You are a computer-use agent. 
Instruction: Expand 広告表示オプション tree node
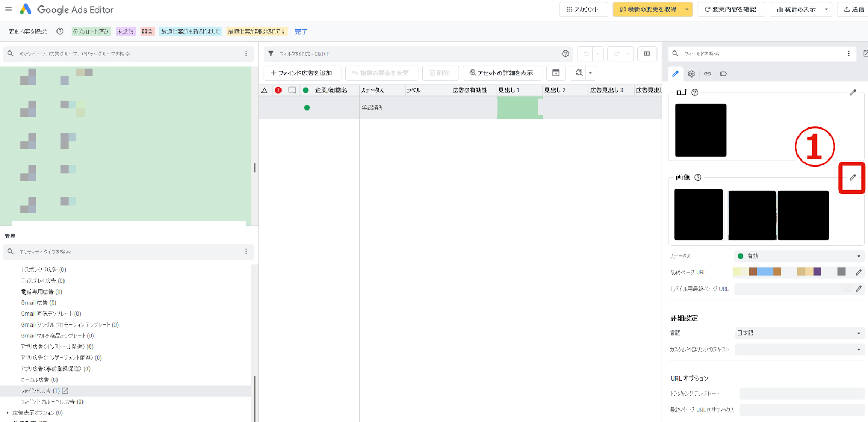7,413
